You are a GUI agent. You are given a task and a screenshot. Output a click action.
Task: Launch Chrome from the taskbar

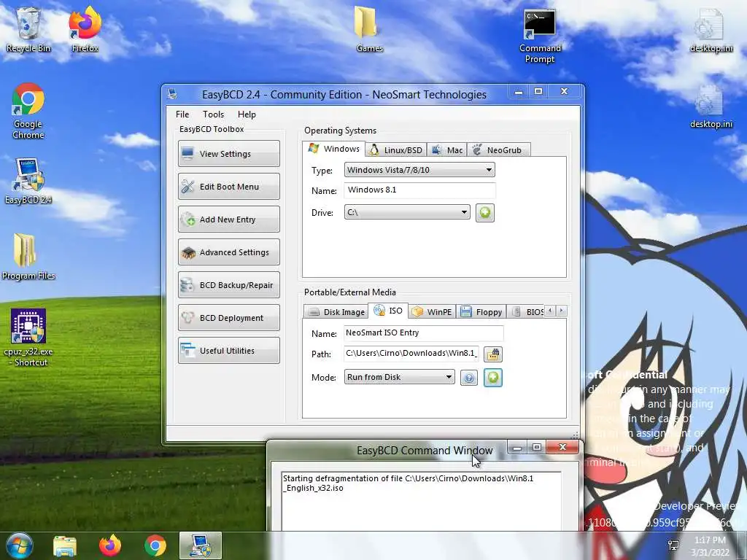point(155,546)
